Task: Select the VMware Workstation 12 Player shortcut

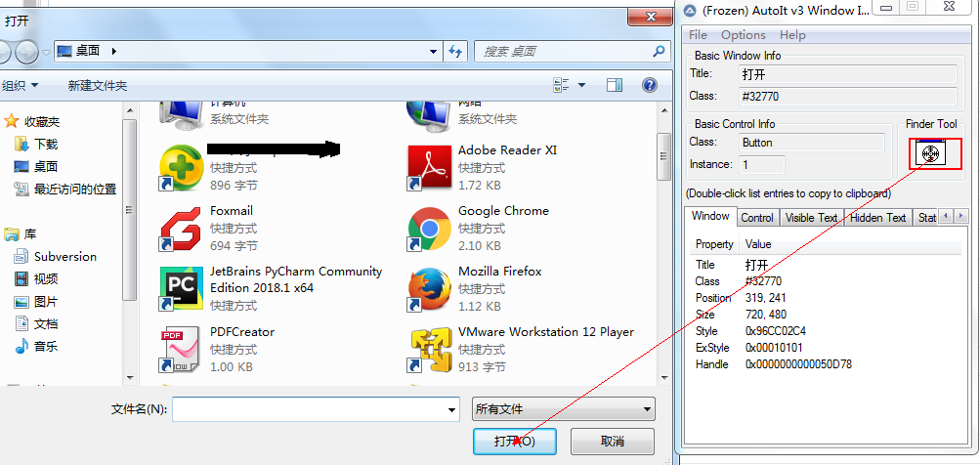Action: [428, 350]
